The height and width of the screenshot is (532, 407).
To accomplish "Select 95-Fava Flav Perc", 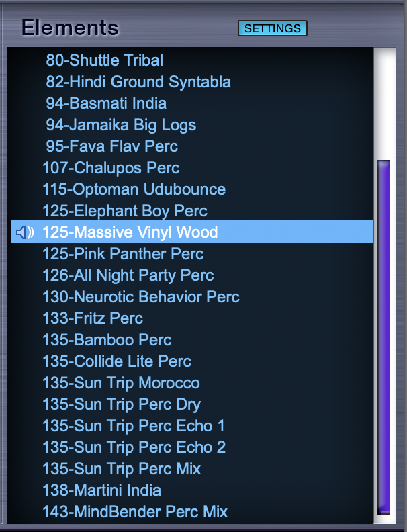I will (111, 146).
